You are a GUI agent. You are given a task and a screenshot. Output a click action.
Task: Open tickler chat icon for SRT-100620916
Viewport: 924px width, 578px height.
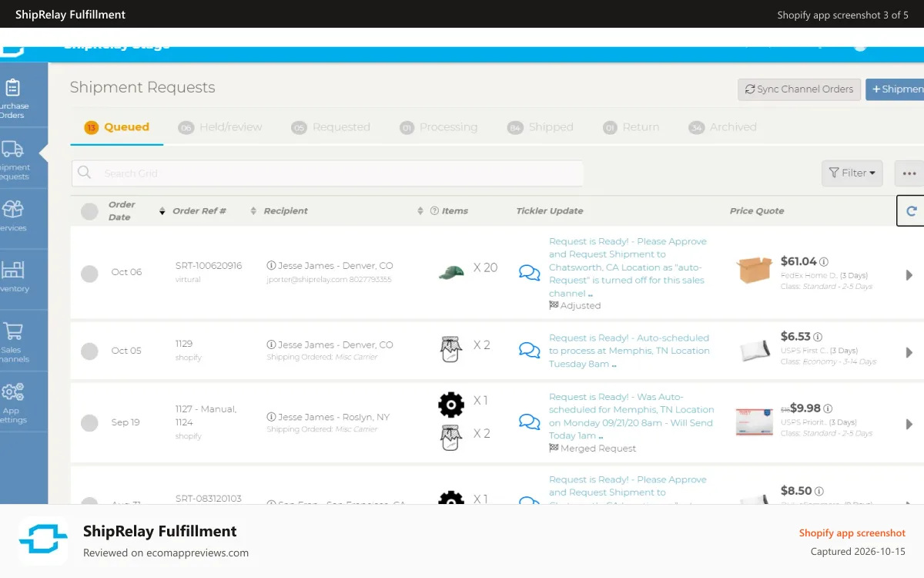click(529, 272)
